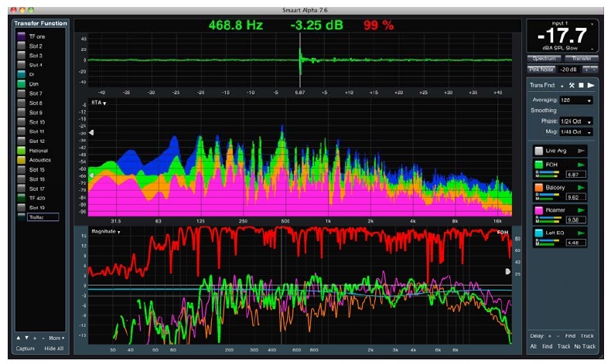Toggle the Pink Noise generator
This screenshot has width=611, height=364.
click(x=541, y=69)
